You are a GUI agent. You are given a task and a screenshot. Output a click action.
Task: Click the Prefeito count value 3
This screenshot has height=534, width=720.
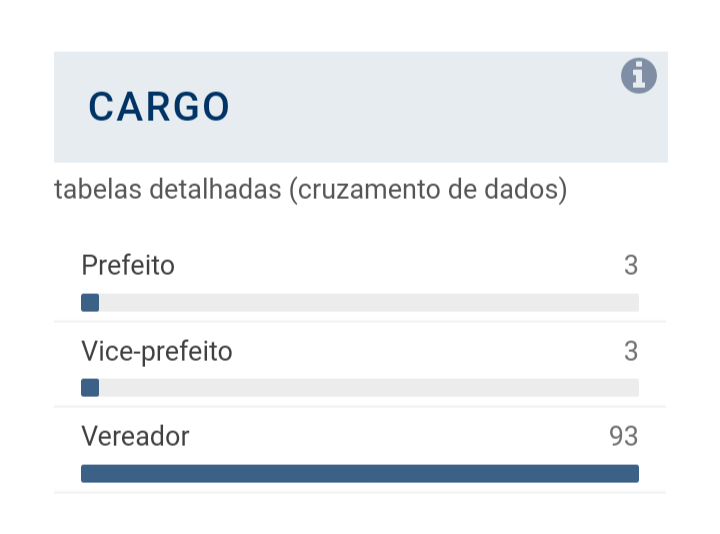point(631,265)
